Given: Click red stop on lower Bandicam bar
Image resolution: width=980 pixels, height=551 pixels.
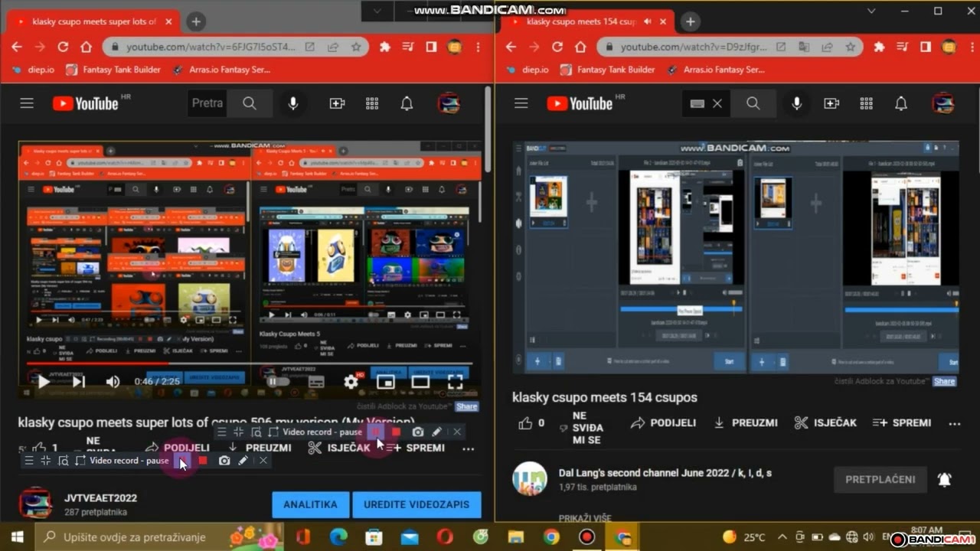Looking at the screenshot, I should pos(203,460).
